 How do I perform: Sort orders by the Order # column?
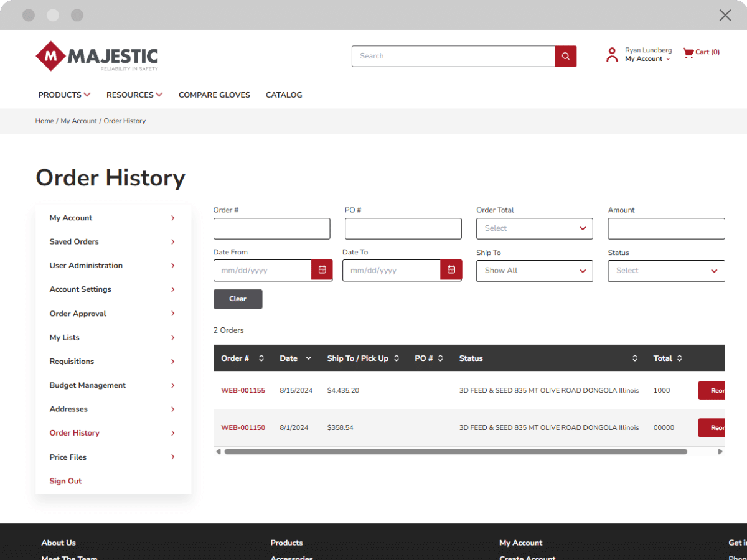pos(261,358)
